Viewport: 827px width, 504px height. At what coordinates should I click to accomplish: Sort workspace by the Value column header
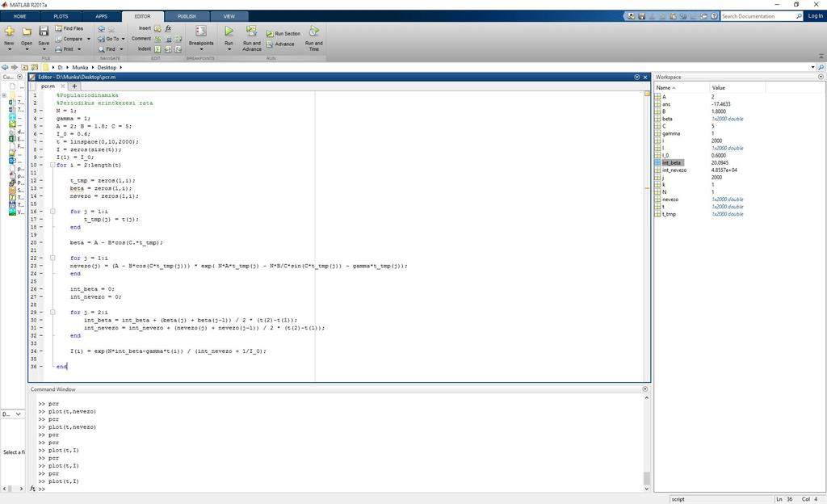(x=737, y=87)
